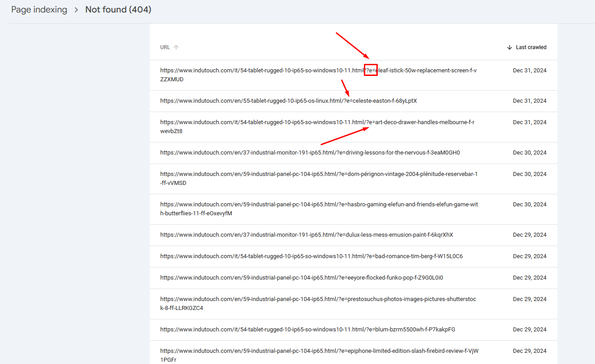
Task: Click the Dec 29, 2024 date in the bad-romance row
Action: click(x=530, y=256)
